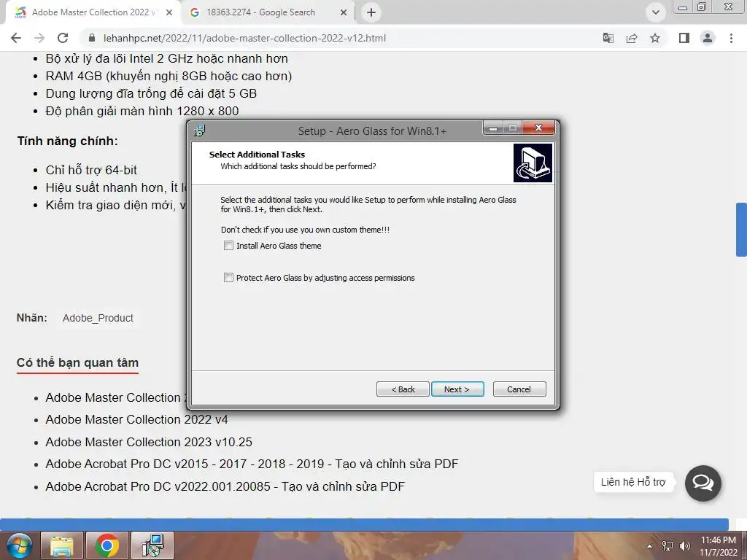Click the lock icon in address bar
Screen dimensions: 747x560
(92, 38)
